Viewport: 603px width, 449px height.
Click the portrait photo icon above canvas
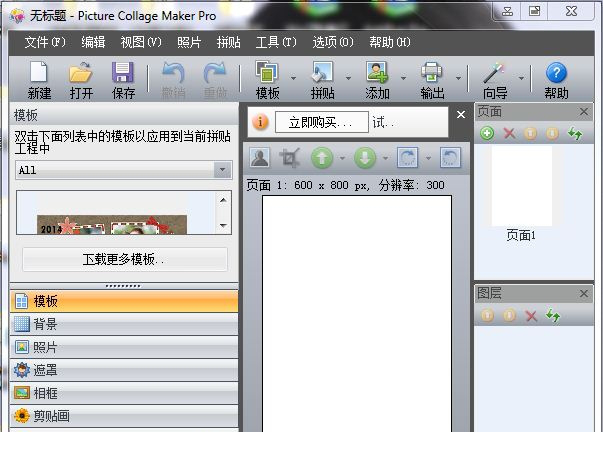coord(260,158)
